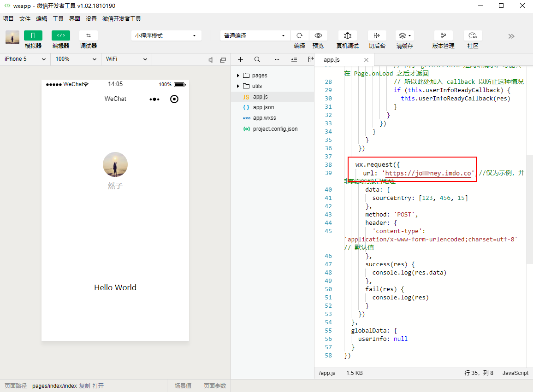
Task: Open the 微信开发者工具 menu
Action: [122, 19]
